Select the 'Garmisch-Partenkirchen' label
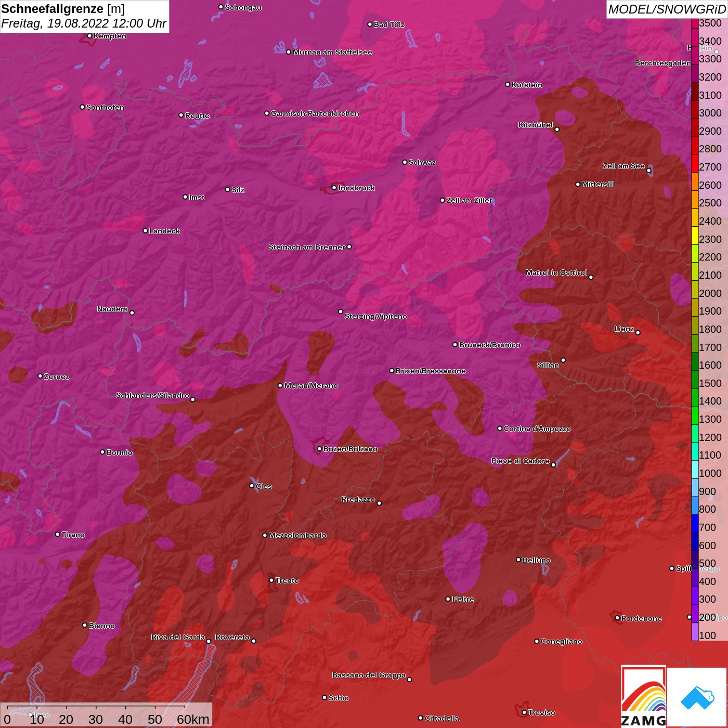728x728 pixels. [315, 113]
